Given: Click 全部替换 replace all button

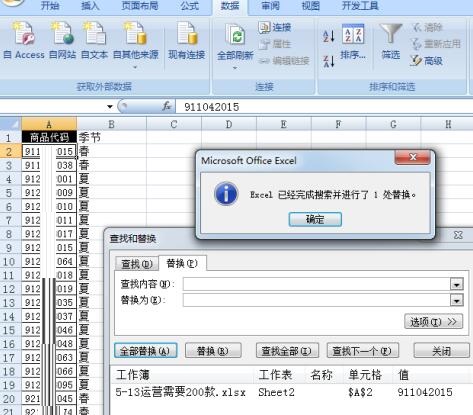Looking at the screenshot, I should 145,351.
